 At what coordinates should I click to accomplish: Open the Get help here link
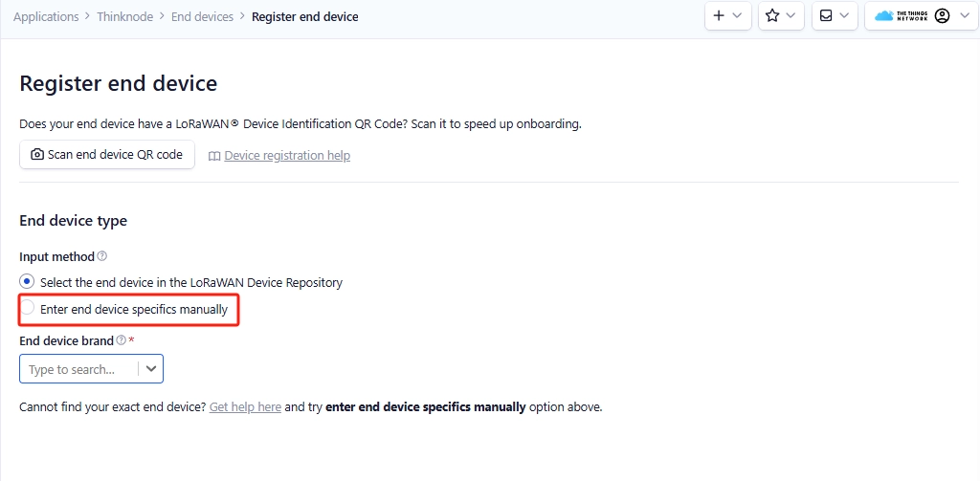tap(245, 406)
